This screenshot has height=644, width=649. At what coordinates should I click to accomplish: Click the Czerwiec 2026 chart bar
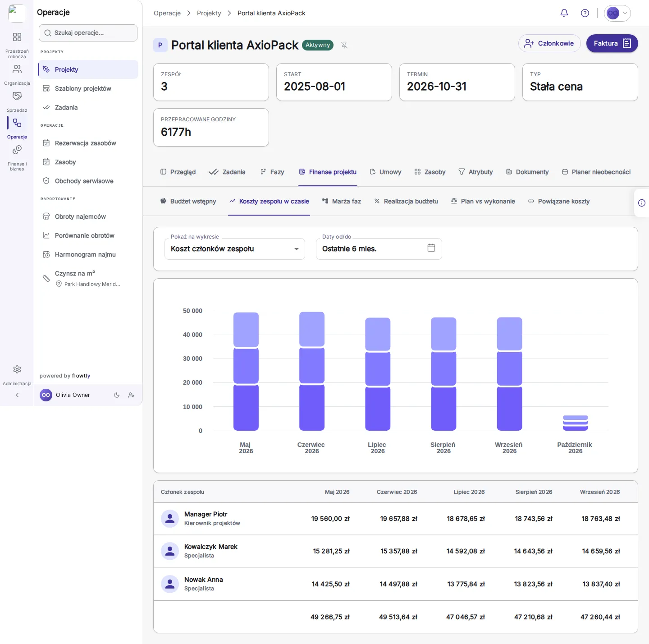[312, 371]
